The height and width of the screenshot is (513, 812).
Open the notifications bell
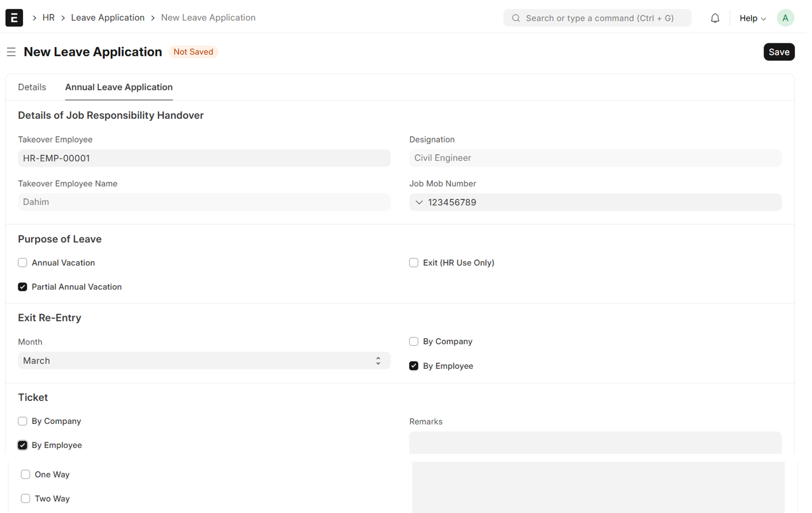(x=714, y=18)
